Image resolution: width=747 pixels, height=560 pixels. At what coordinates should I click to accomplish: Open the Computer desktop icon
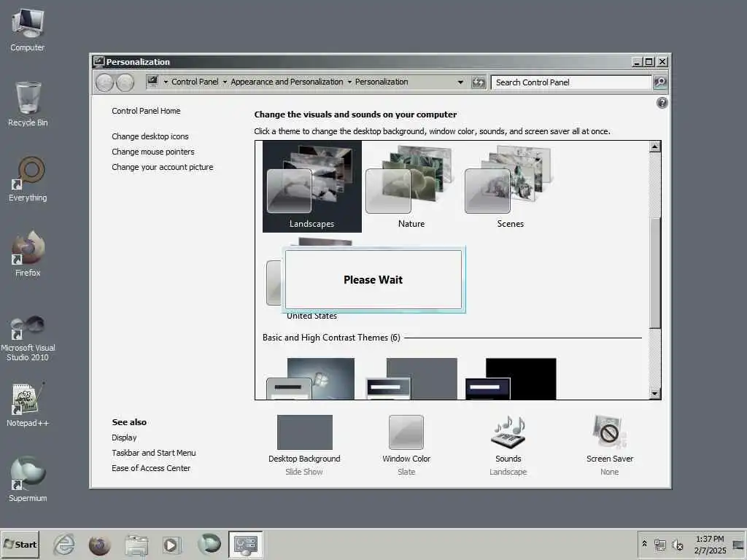click(28, 29)
